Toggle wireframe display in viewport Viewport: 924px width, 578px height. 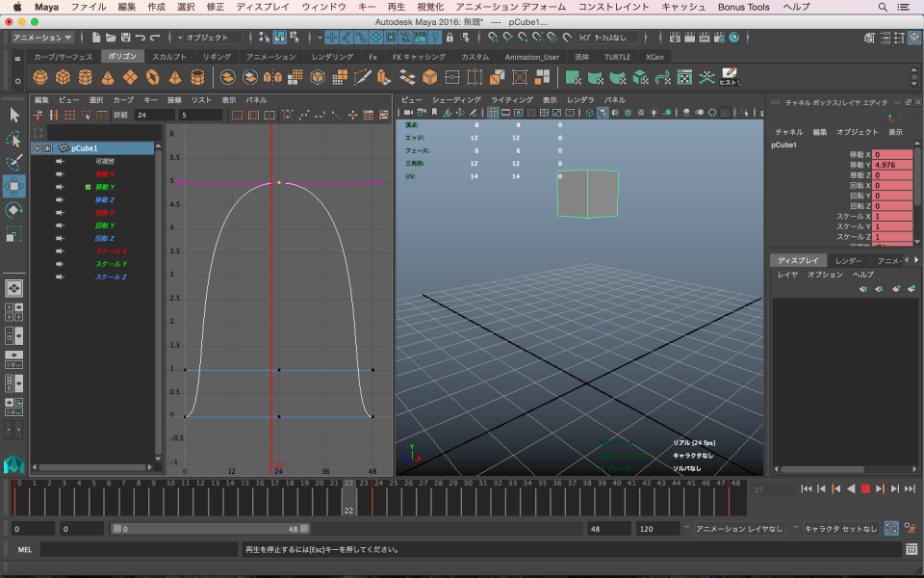pos(589,113)
